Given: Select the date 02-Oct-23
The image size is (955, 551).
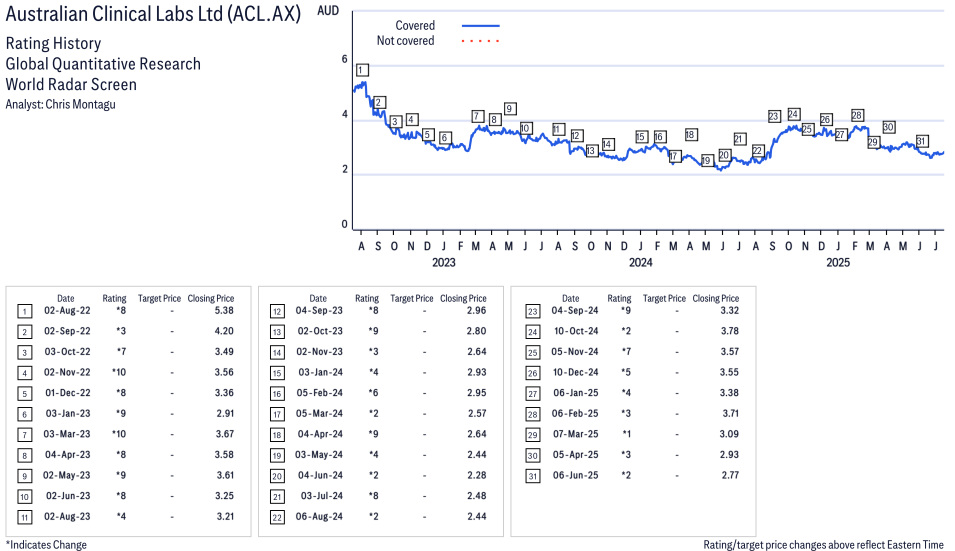Looking at the screenshot, I should [x=320, y=331].
